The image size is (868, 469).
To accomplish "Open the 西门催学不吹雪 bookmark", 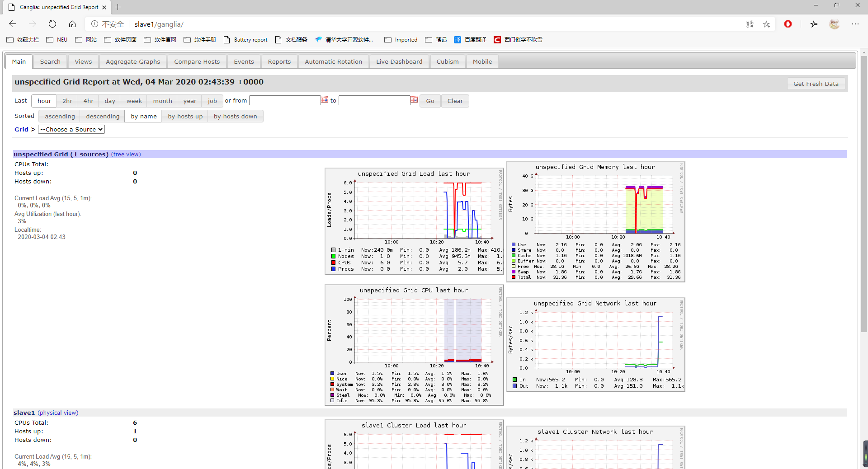I will point(518,40).
